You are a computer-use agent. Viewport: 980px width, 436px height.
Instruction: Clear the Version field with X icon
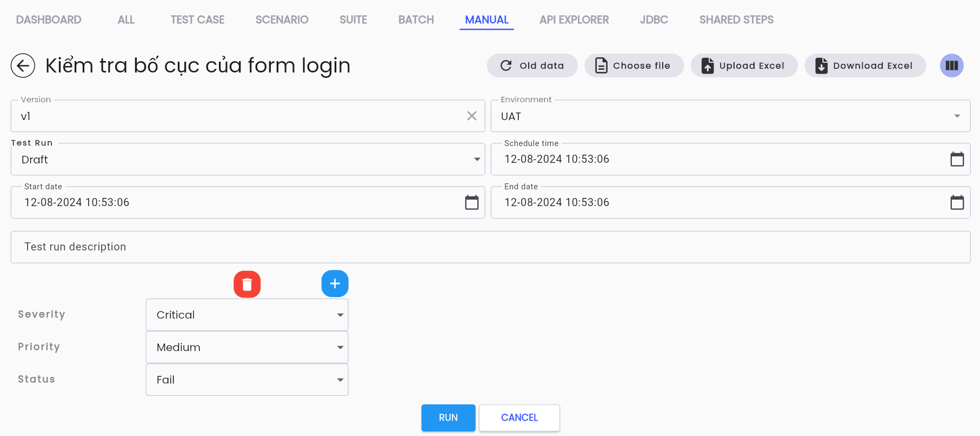(472, 116)
